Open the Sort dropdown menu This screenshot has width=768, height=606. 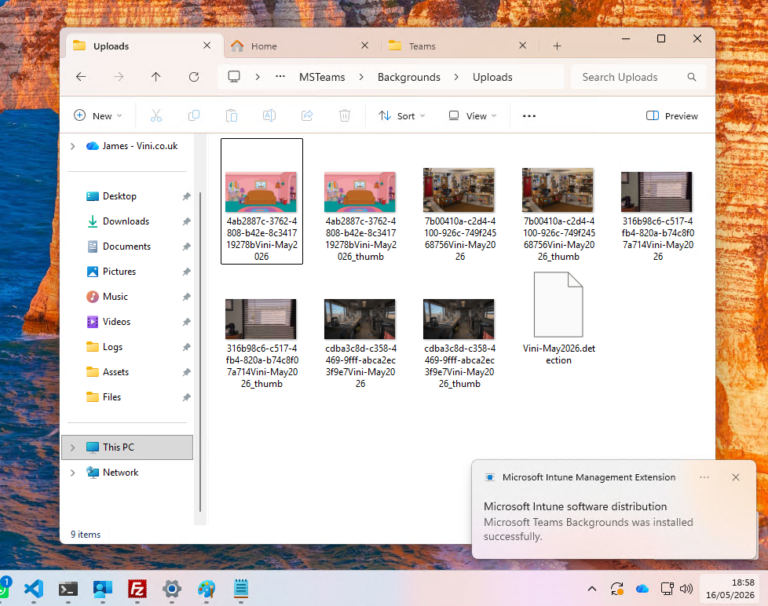tap(402, 116)
